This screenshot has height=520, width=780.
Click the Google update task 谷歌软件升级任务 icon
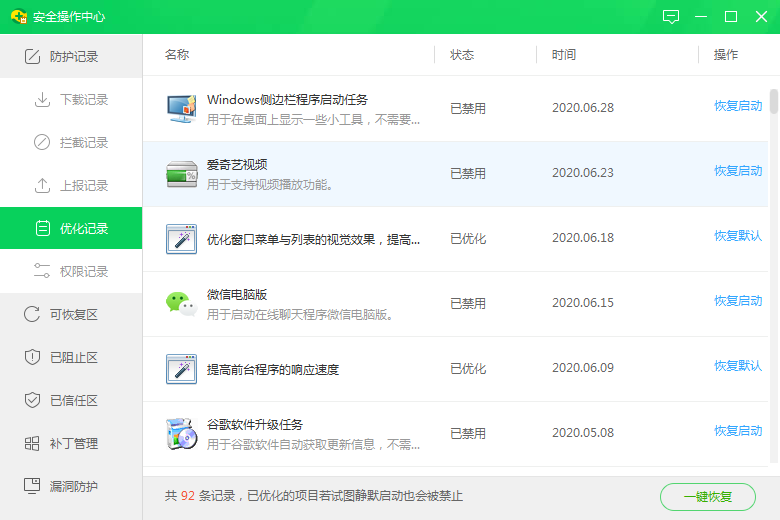tap(181, 434)
